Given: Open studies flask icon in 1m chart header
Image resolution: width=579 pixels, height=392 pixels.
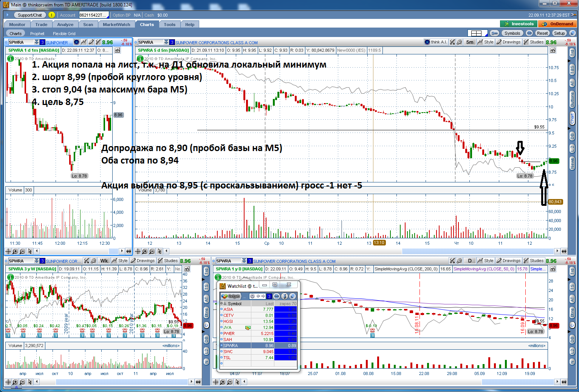Looking at the screenshot, I should [98, 42].
